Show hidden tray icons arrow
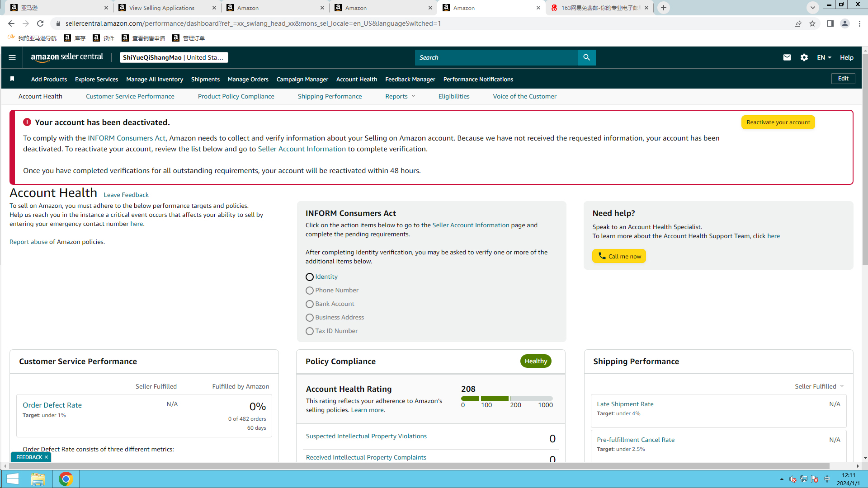 coord(782,479)
